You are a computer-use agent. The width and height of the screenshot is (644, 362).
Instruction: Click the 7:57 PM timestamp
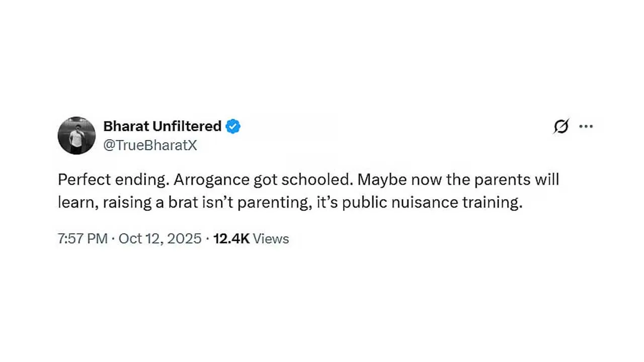tap(83, 238)
